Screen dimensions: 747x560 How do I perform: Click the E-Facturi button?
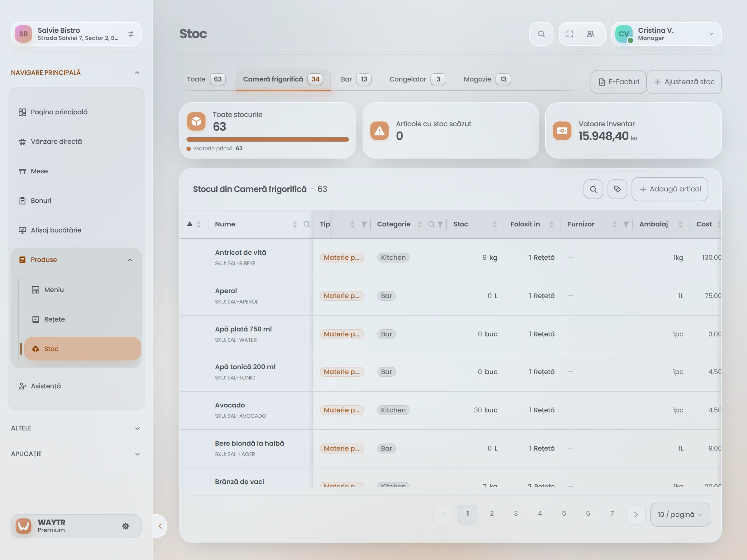click(618, 82)
